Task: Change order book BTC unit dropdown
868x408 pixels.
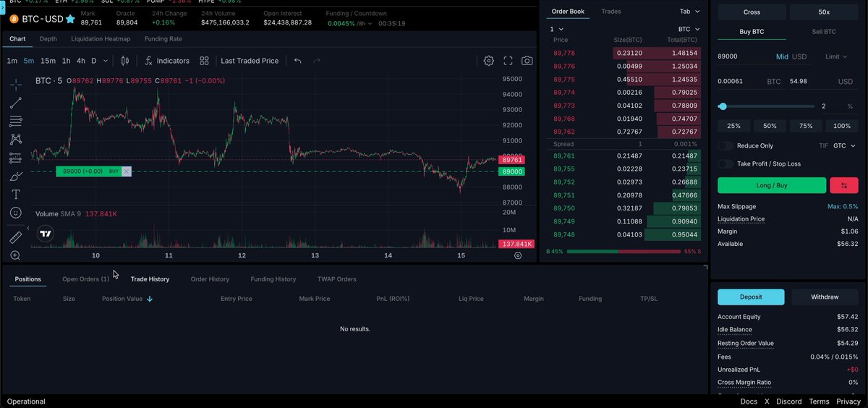Action: (689, 29)
